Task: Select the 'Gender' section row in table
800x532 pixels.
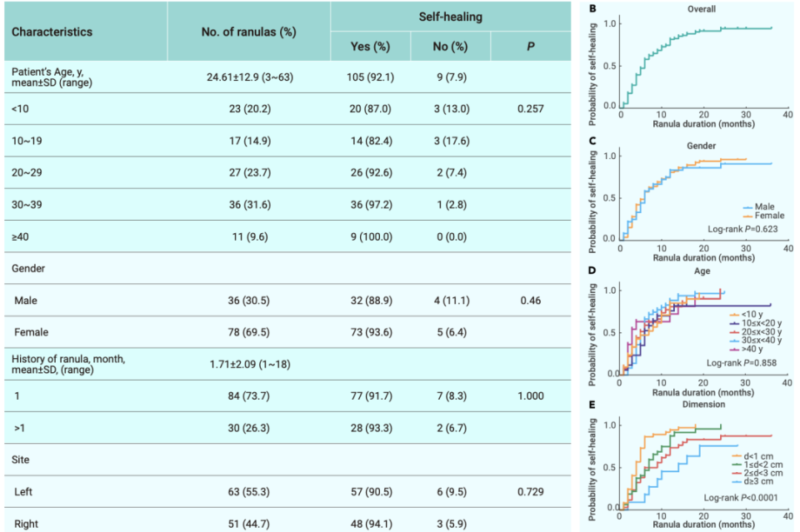Action: [287, 269]
